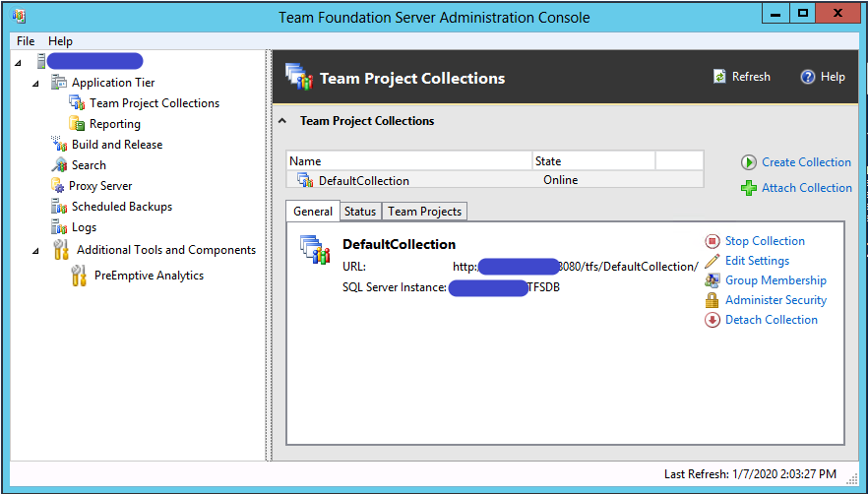The height and width of the screenshot is (494, 868).
Task: Click the window resize grip in corner
Action: pyautogui.click(x=852, y=477)
